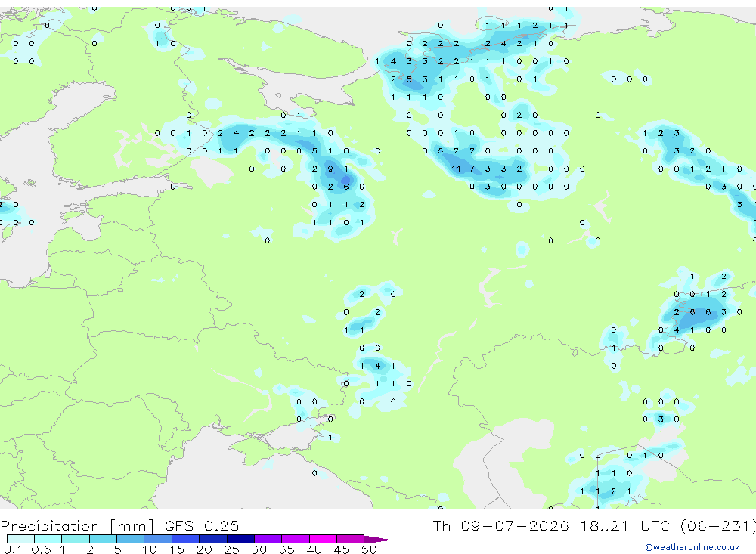The image size is (756, 554).
Task: Select the 20 to 25 legend swatch
Action: (x=213, y=539)
